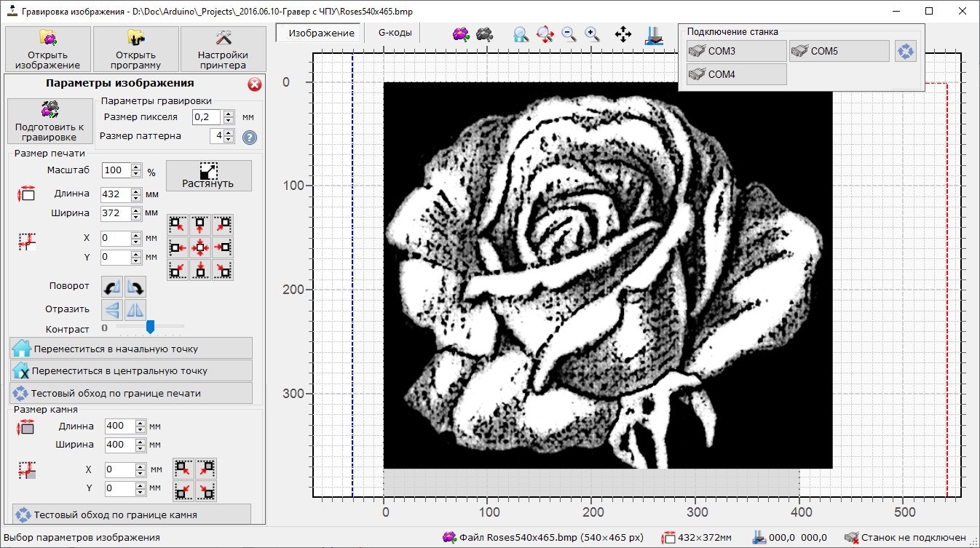Click 'Станок не подключен' status text
The image size is (980, 548).
tap(914, 538)
